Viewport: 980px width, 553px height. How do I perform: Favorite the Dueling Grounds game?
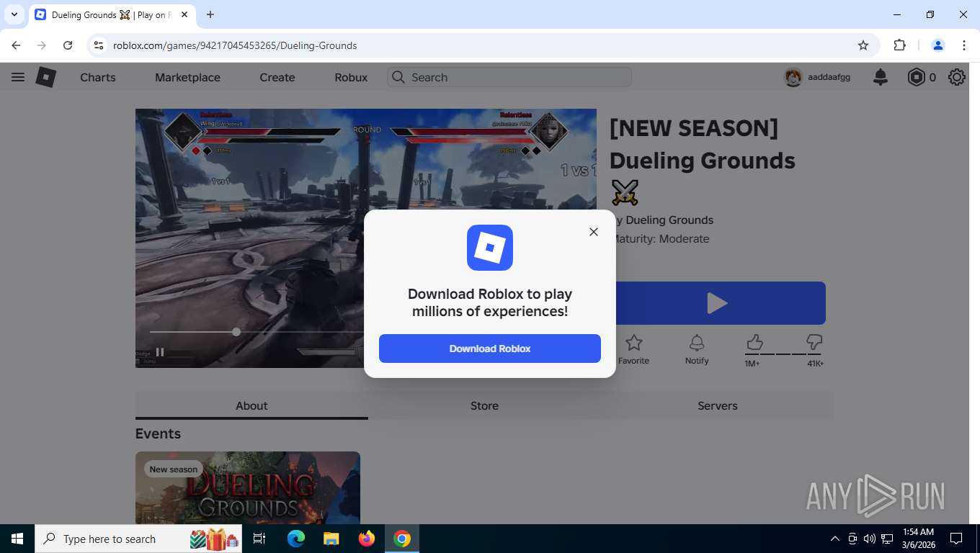(x=633, y=349)
